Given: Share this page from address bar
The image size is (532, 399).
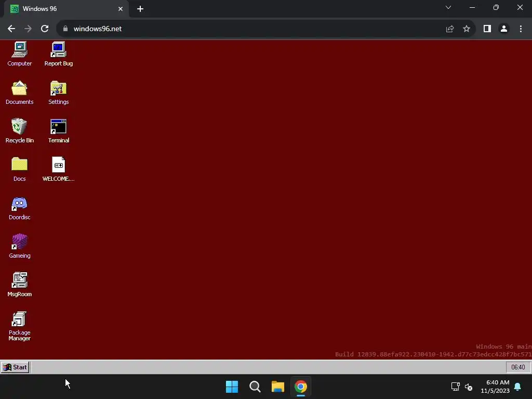Looking at the screenshot, I should [450, 29].
